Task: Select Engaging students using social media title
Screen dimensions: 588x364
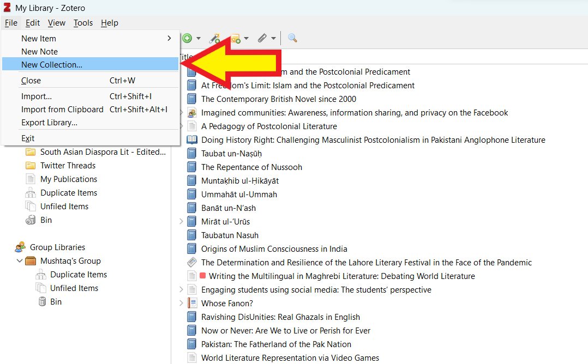Action: coord(316,290)
